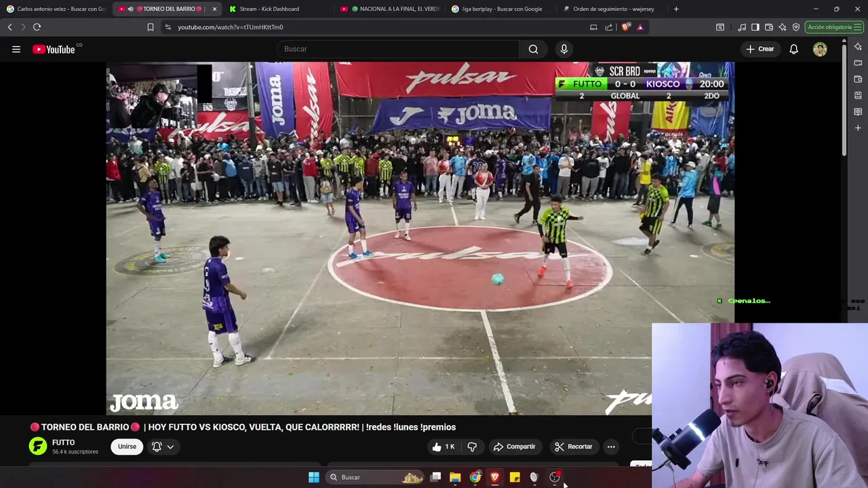Image resolution: width=868 pixels, height=488 pixels.
Task: Go forward with browser forward arrow
Action: [x=22, y=27]
